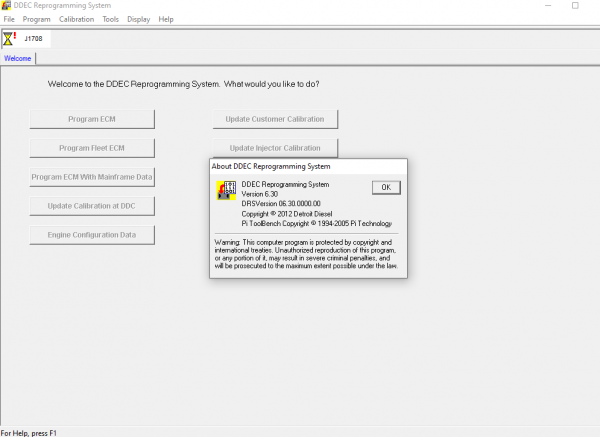Click the copyright warning paragraph

(x=306, y=254)
